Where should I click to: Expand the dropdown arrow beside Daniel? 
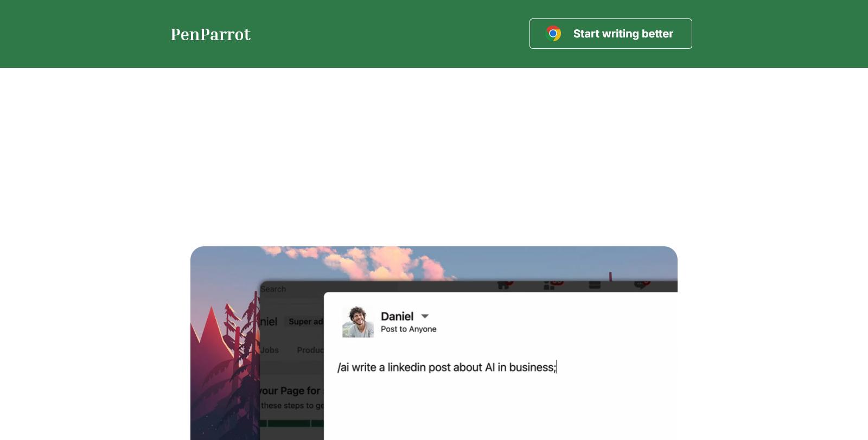pyautogui.click(x=425, y=316)
